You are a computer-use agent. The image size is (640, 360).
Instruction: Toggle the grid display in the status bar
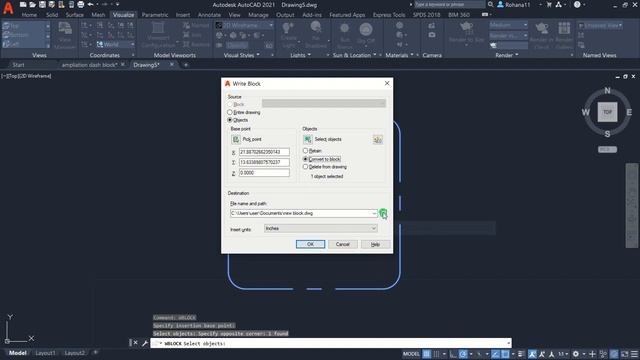point(427,354)
